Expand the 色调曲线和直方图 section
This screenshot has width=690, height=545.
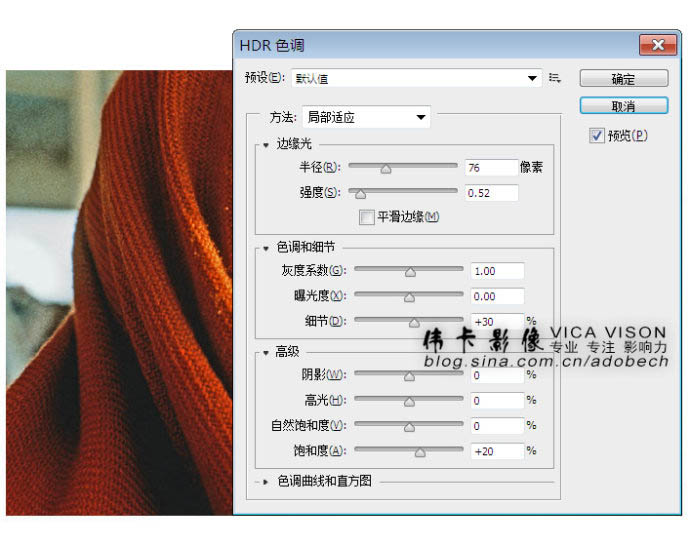[x=267, y=481]
